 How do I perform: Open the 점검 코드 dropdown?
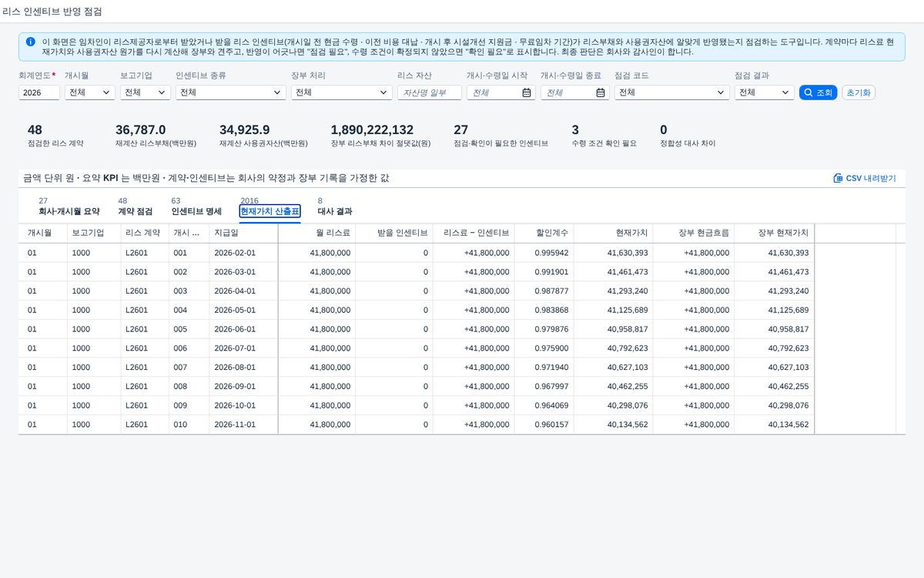tap(671, 92)
